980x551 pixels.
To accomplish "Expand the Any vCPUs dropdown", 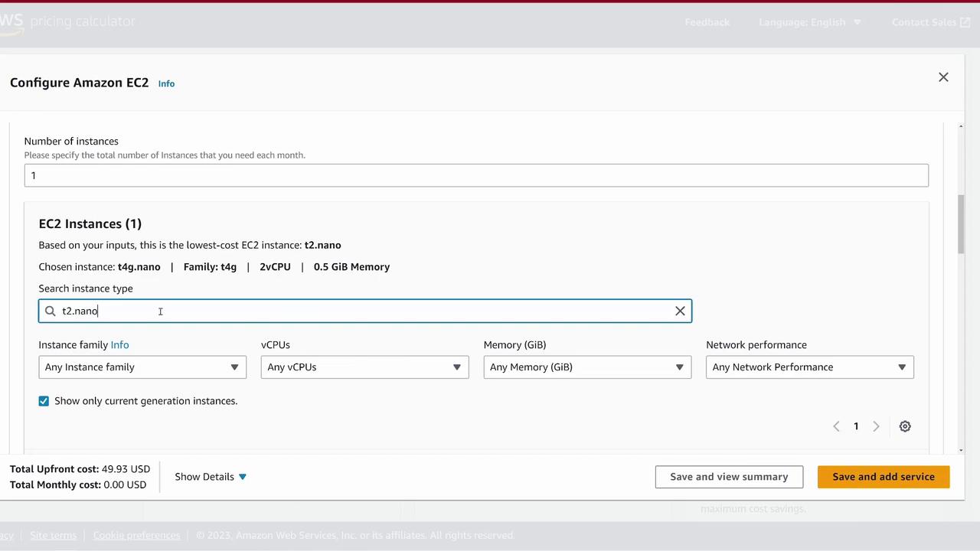I will [x=364, y=367].
